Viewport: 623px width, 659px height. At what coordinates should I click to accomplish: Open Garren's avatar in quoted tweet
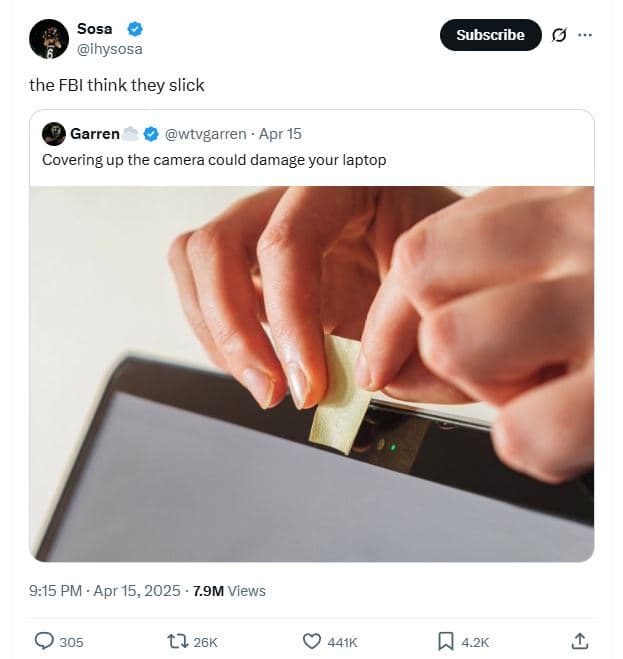point(54,134)
